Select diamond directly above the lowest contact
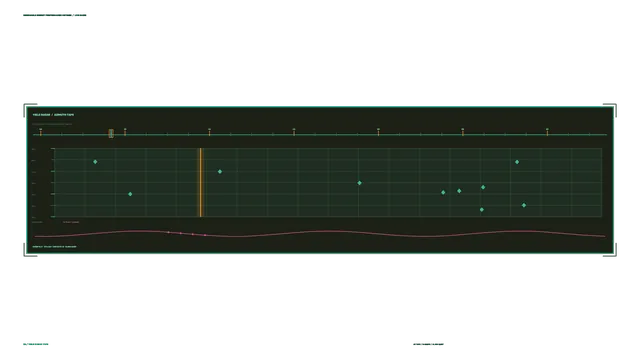This screenshot has width=640, height=360. click(x=483, y=187)
